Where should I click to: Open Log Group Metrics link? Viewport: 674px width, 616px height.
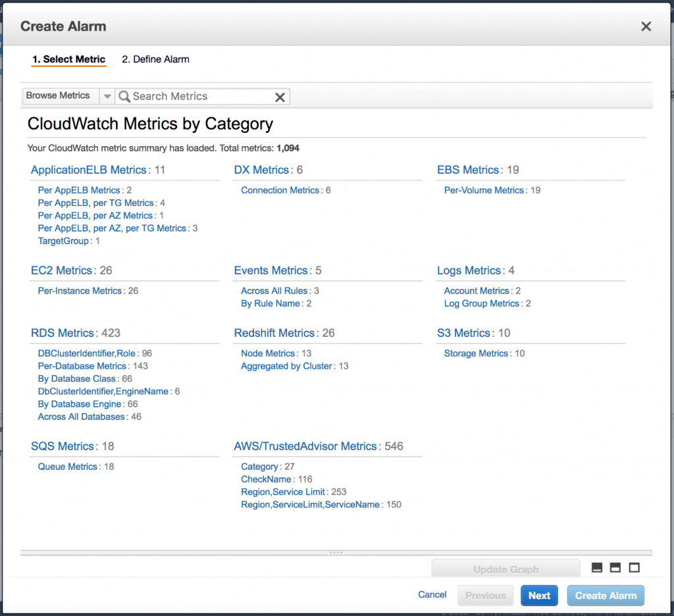[481, 303]
